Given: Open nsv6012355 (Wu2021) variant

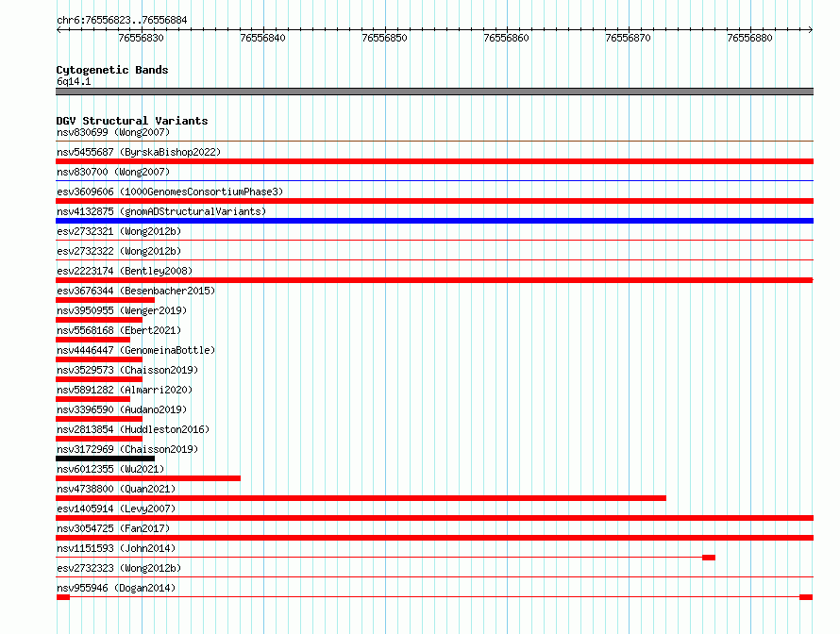Looking at the screenshot, I should click(110, 469).
